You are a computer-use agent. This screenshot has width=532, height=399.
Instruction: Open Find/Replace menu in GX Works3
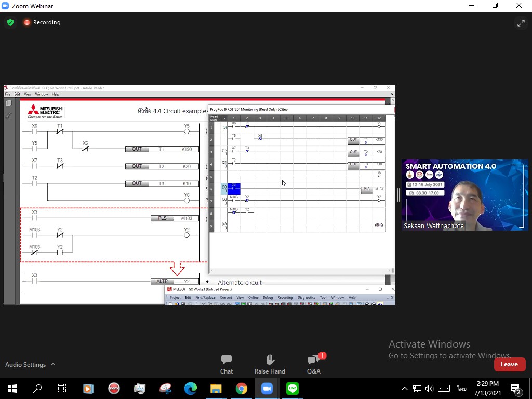point(205,297)
